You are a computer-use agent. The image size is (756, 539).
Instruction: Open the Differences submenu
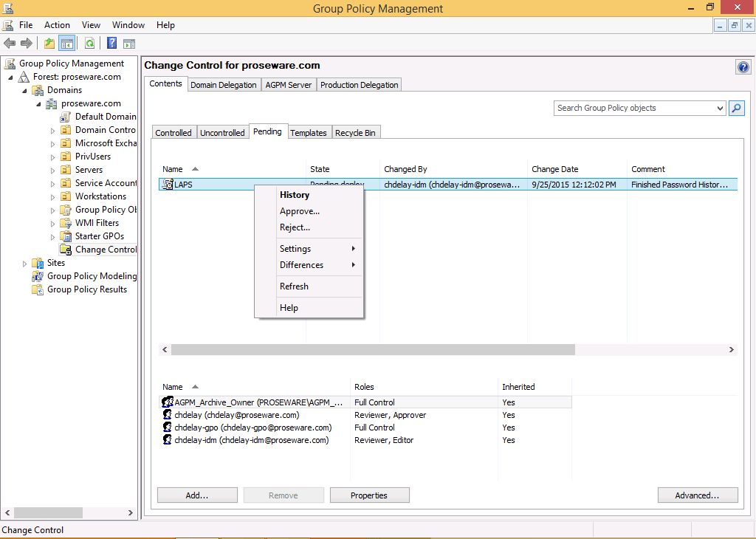[x=302, y=265]
